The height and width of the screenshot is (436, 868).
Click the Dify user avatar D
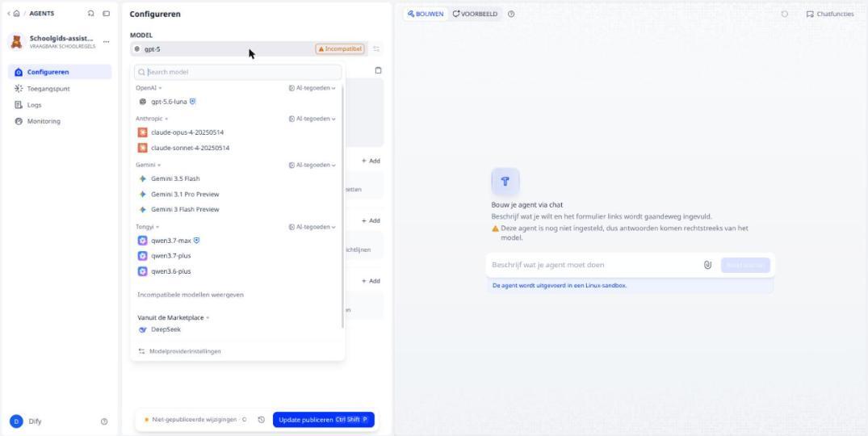pos(17,421)
